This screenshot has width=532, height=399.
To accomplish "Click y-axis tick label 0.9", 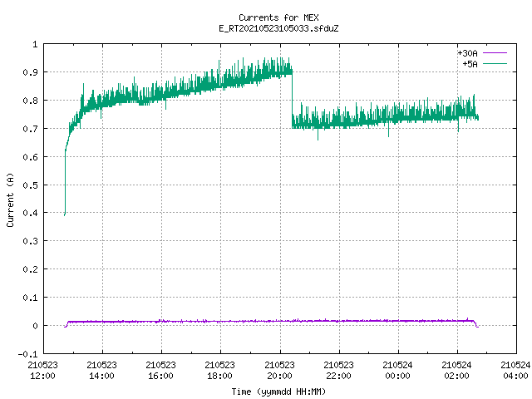I will click(x=30, y=72).
